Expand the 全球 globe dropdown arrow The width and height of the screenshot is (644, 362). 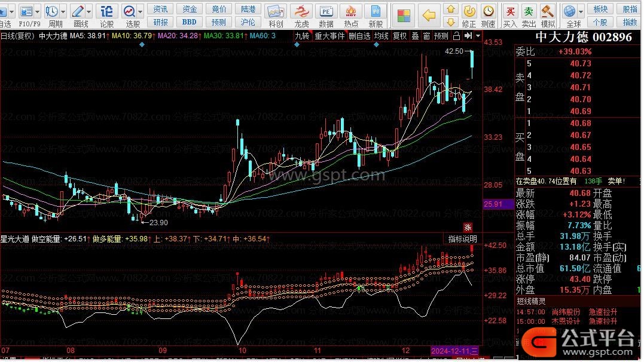(581, 11)
